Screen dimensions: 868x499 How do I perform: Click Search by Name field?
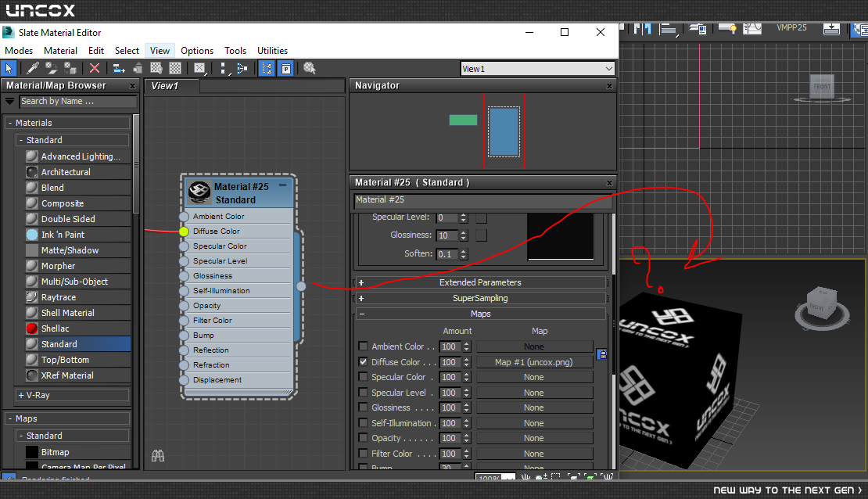tap(78, 102)
